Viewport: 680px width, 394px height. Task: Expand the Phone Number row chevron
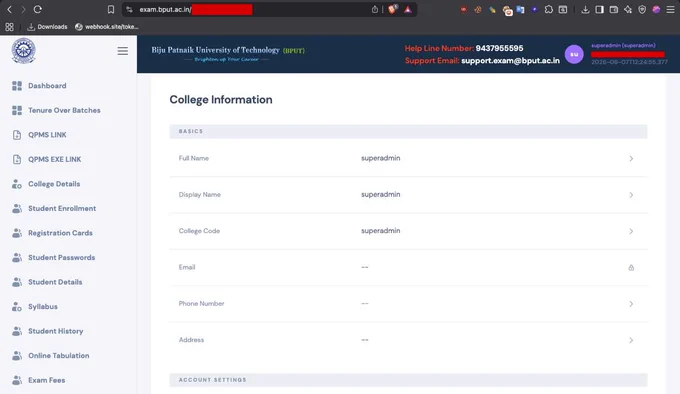coord(631,304)
